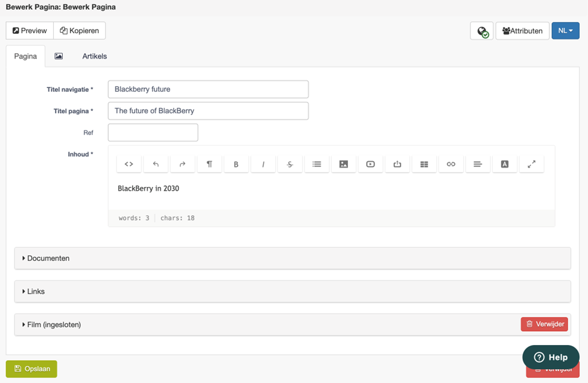Image resolution: width=588 pixels, height=383 pixels.
Task: Insert a hyperlink in the editor
Action: tap(451, 164)
